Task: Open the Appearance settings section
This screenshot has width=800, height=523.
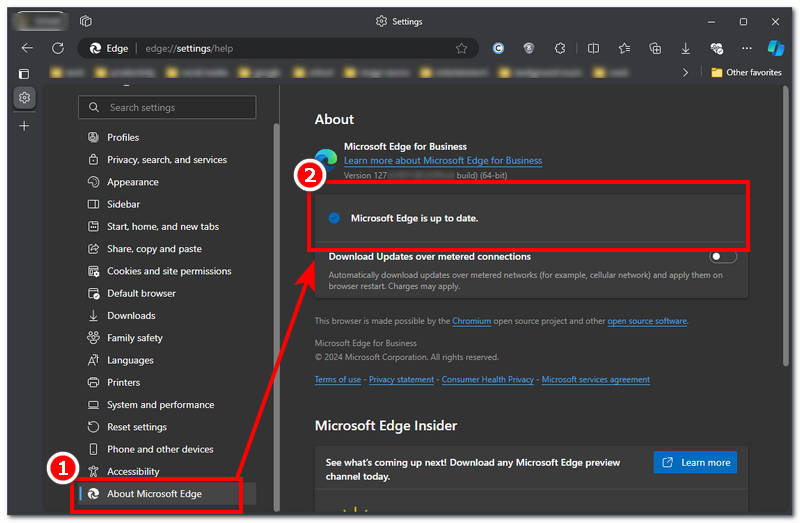Action: pyautogui.click(x=133, y=182)
